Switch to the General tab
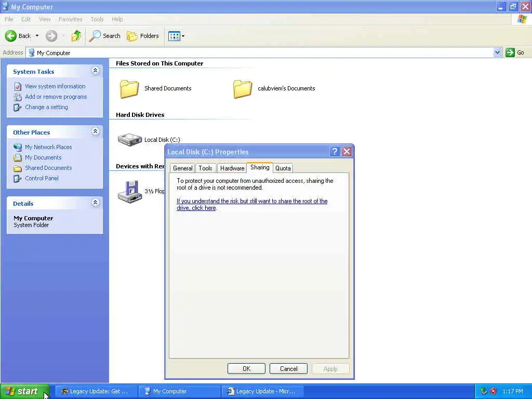 tap(182, 168)
